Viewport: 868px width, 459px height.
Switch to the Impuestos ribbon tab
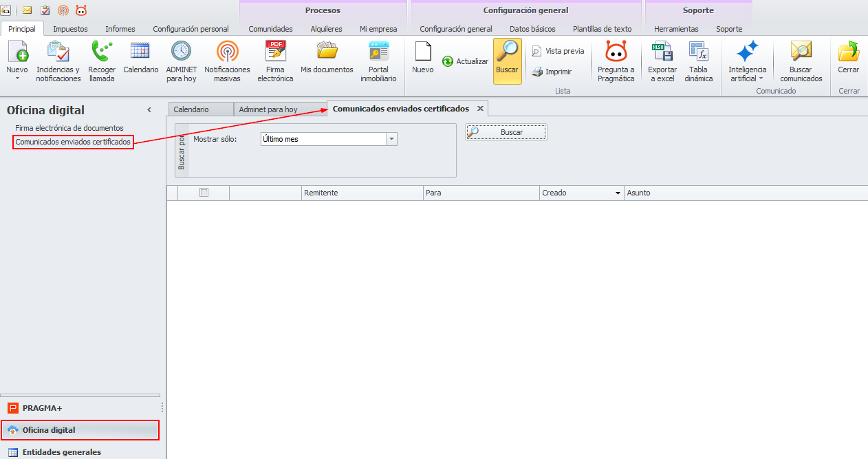click(x=70, y=29)
